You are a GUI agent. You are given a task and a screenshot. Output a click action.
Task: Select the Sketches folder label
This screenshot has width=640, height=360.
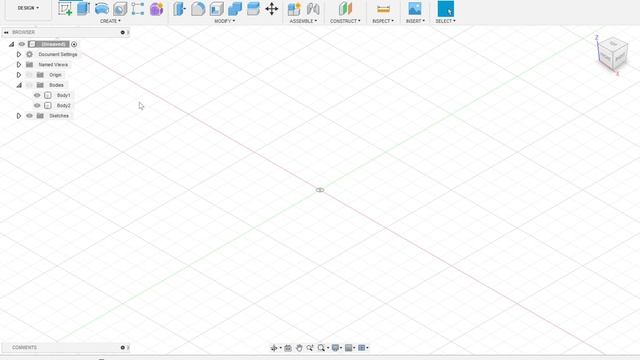tap(59, 116)
